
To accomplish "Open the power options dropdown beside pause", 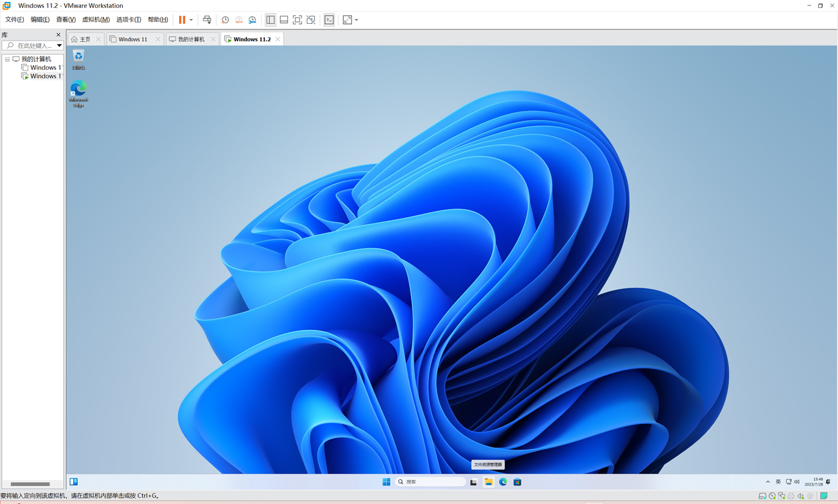I will point(191,20).
